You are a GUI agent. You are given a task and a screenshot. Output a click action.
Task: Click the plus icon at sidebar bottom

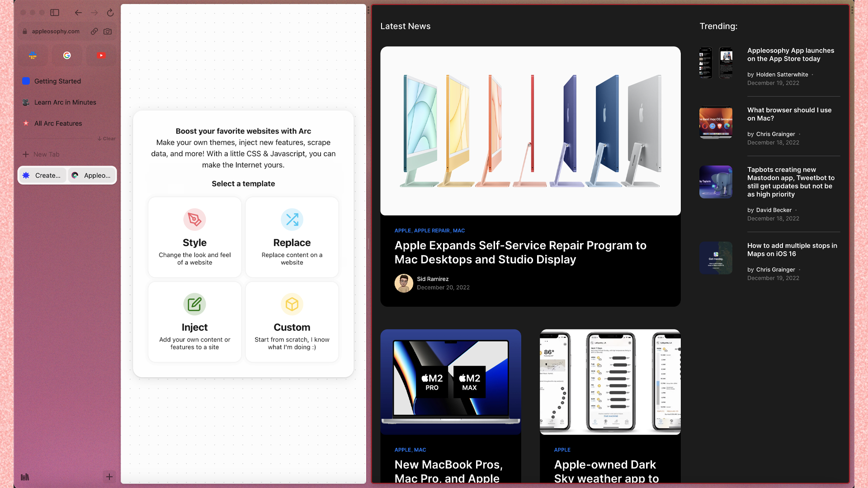click(x=109, y=477)
